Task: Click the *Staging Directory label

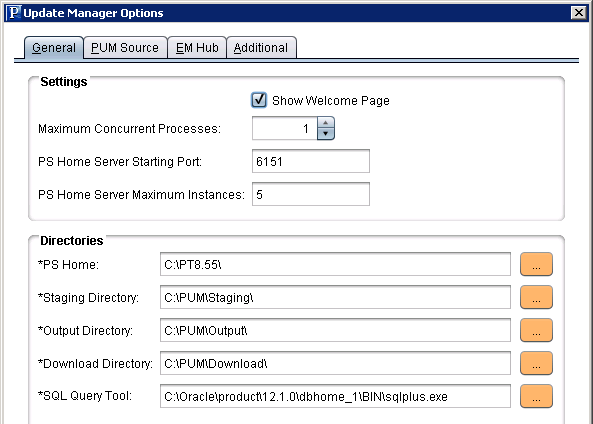Action: [88, 298]
